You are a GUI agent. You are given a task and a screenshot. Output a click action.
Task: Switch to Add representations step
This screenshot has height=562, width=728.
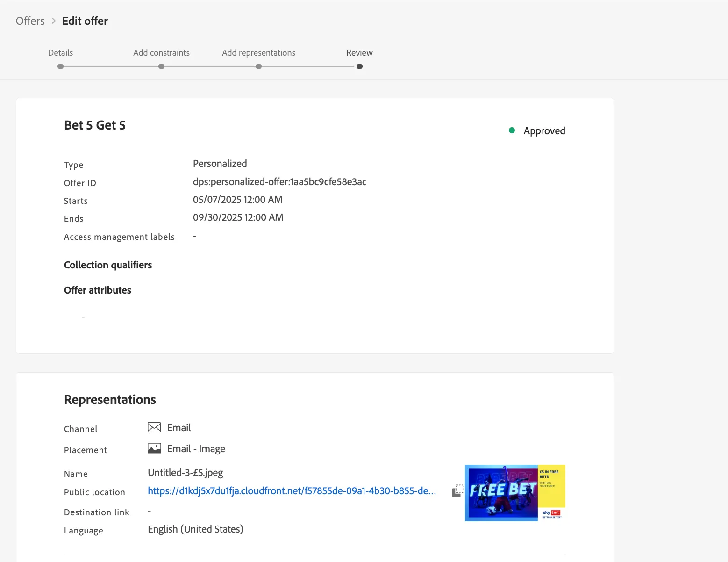pos(258,53)
